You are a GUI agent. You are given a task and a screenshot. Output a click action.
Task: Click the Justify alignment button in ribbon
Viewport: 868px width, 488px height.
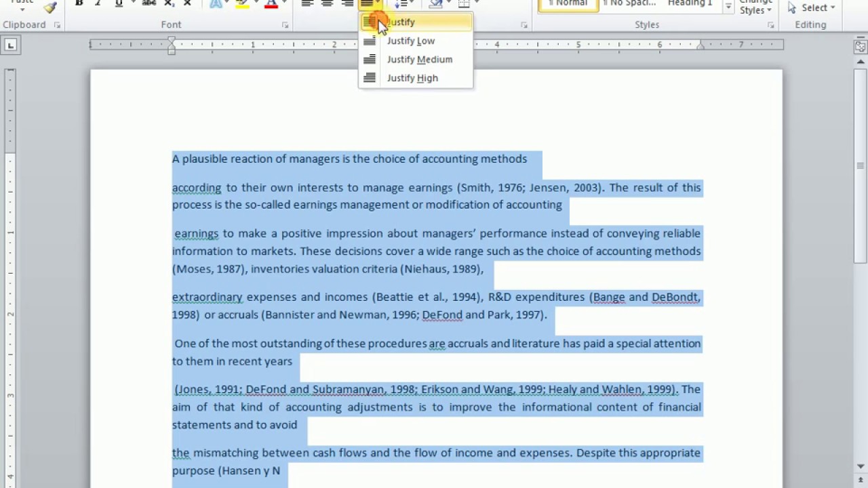367,3
